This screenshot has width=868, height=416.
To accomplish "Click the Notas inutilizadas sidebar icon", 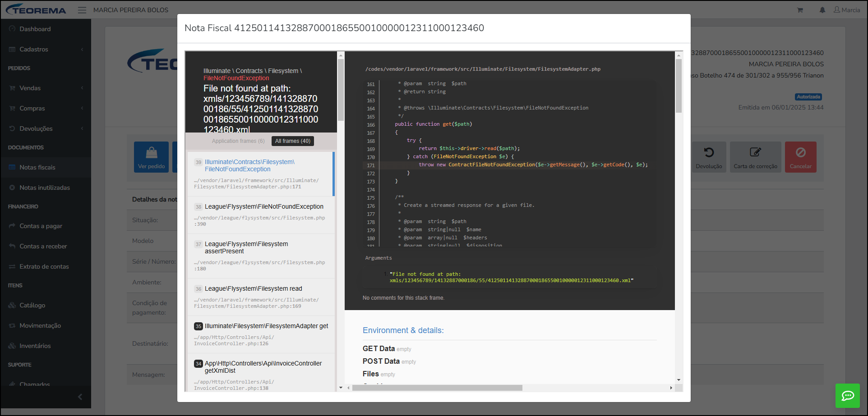I will 12,187.
